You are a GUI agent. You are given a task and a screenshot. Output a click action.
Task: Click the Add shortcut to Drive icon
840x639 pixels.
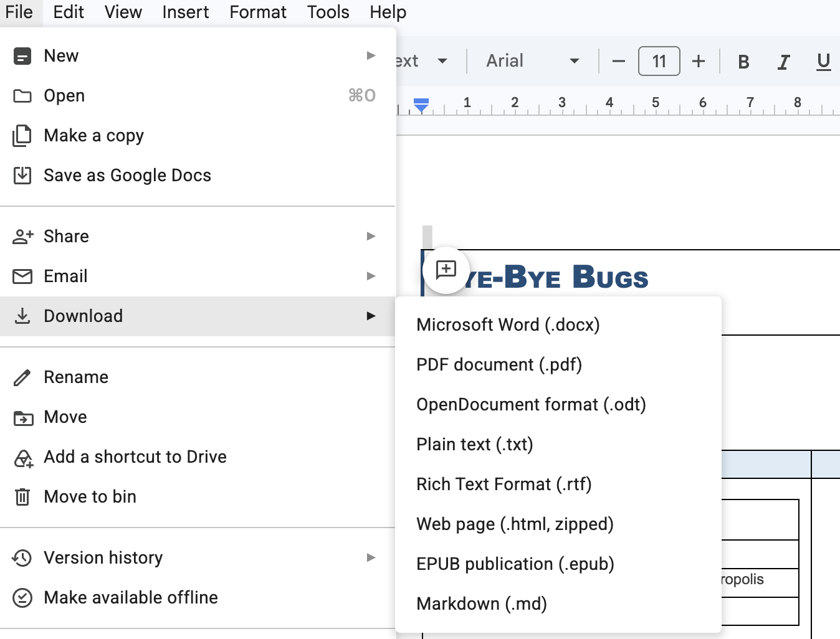[23, 458]
